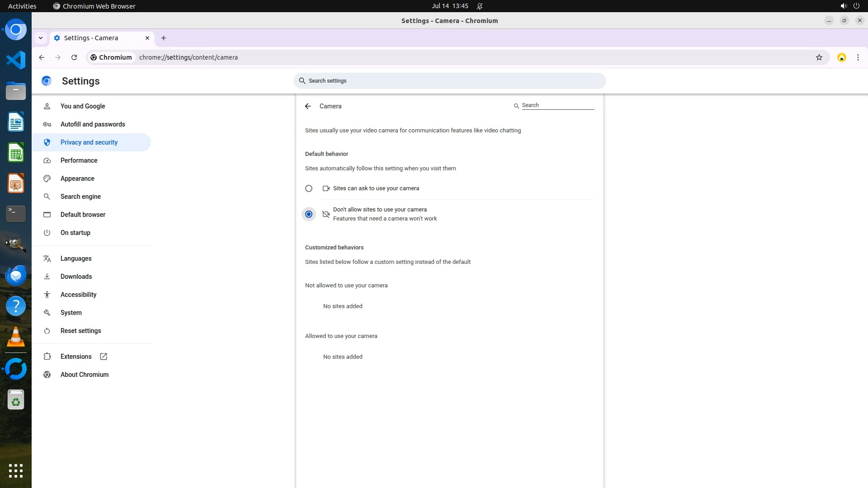Select Don't allow sites to use camera

pos(309,214)
